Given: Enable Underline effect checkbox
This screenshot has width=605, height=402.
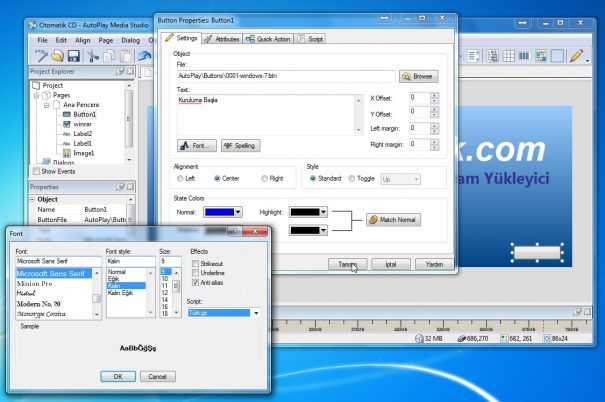Looking at the screenshot, I should (x=195, y=273).
